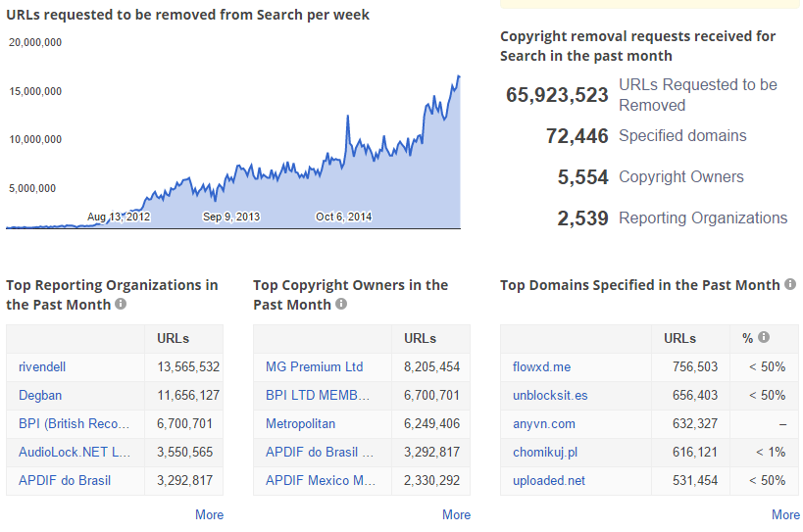This screenshot has width=803, height=532.
Task: Open the Degban organization link
Action: [40, 395]
